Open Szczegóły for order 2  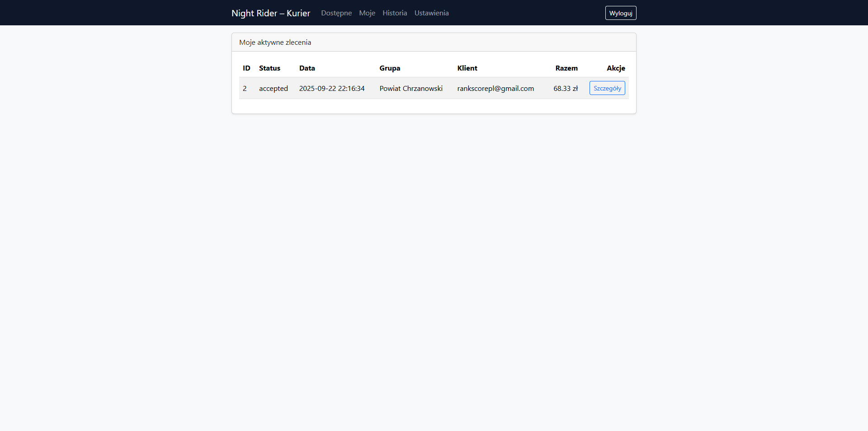607,88
